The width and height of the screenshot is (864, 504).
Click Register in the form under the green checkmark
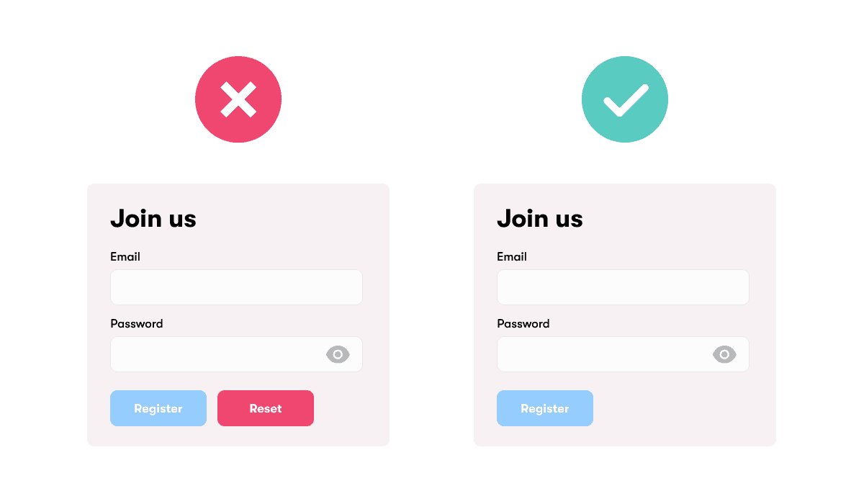(x=545, y=408)
